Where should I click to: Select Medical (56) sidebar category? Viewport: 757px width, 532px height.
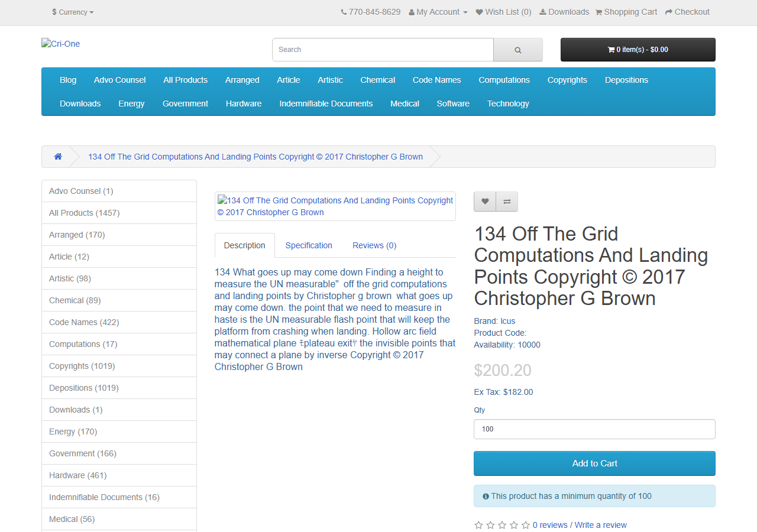[x=119, y=519]
